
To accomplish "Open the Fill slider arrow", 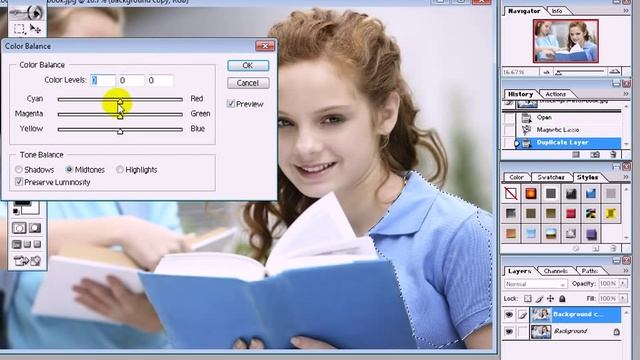I will click(x=623, y=298).
